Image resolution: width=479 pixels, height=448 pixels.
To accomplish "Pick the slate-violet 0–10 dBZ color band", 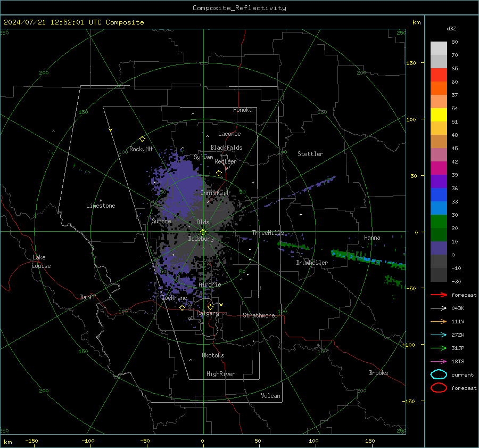I will coord(439,248).
